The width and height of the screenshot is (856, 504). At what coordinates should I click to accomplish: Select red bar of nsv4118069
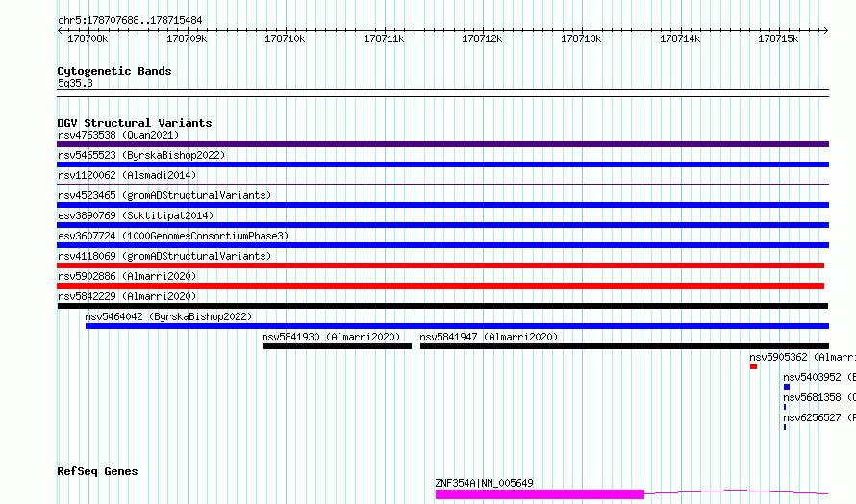pyautogui.click(x=441, y=265)
